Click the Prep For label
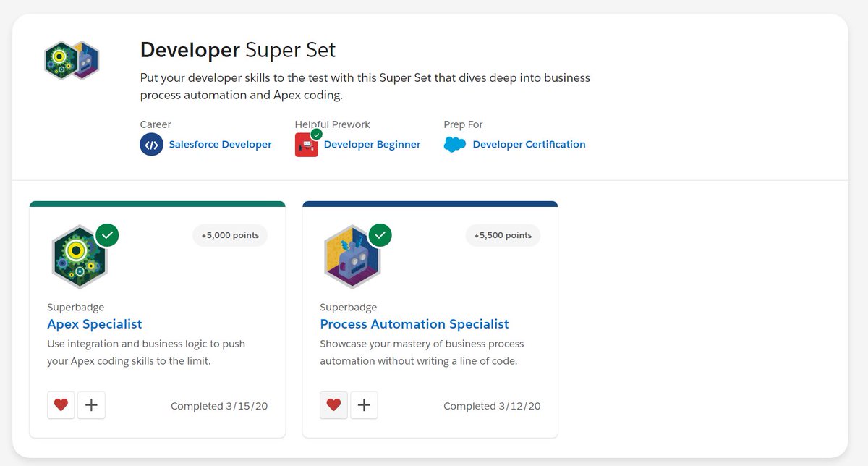This screenshot has height=466, width=868. [x=463, y=124]
